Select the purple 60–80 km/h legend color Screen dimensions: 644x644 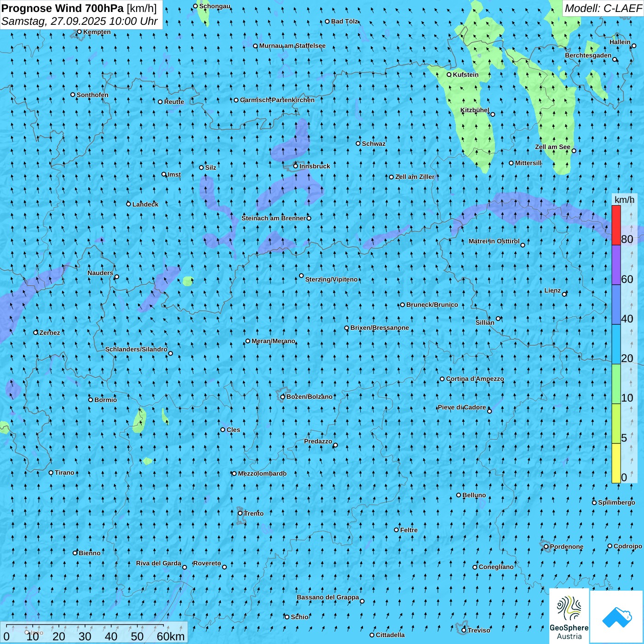coord(616,265)
